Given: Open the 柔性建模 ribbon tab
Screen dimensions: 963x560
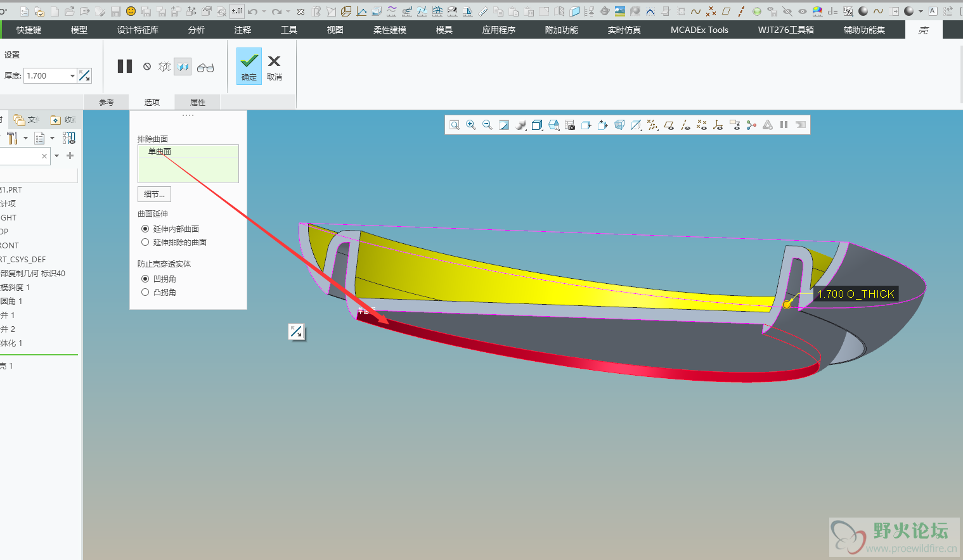Looking at the screenshot, I should (x=390, y=30).
